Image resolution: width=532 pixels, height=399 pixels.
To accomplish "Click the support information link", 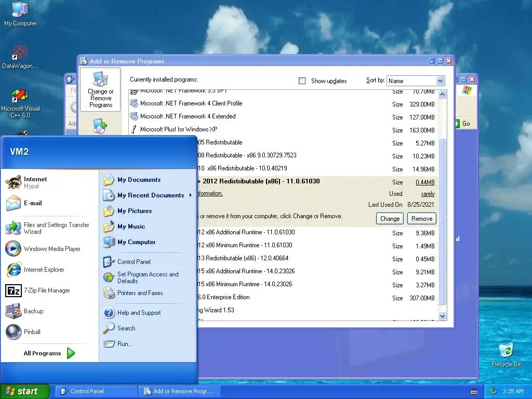I will coord(210,193).
